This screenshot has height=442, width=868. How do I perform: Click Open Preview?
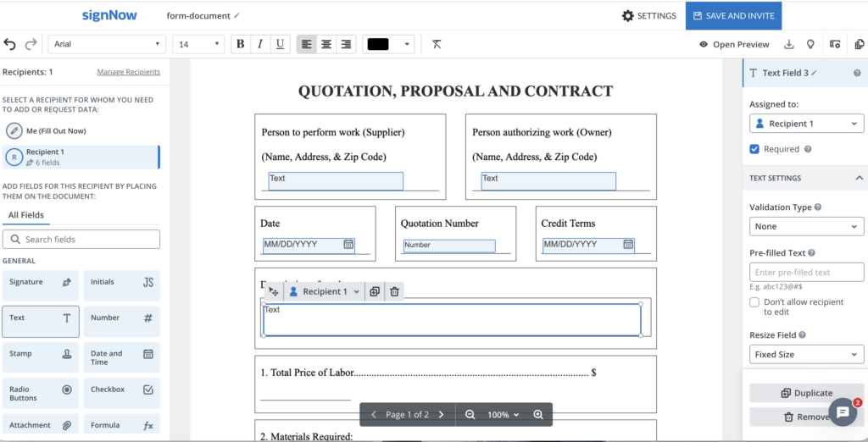point(734,44)
